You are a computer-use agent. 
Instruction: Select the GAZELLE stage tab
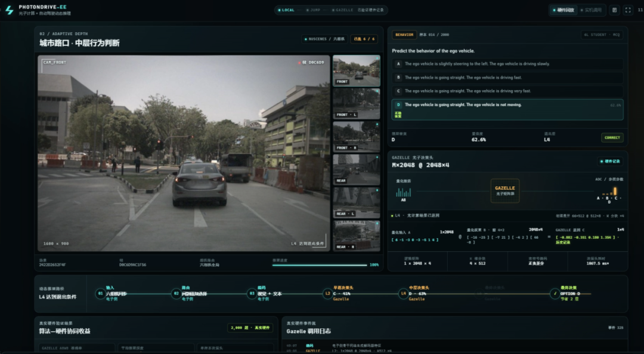point(342,10)
